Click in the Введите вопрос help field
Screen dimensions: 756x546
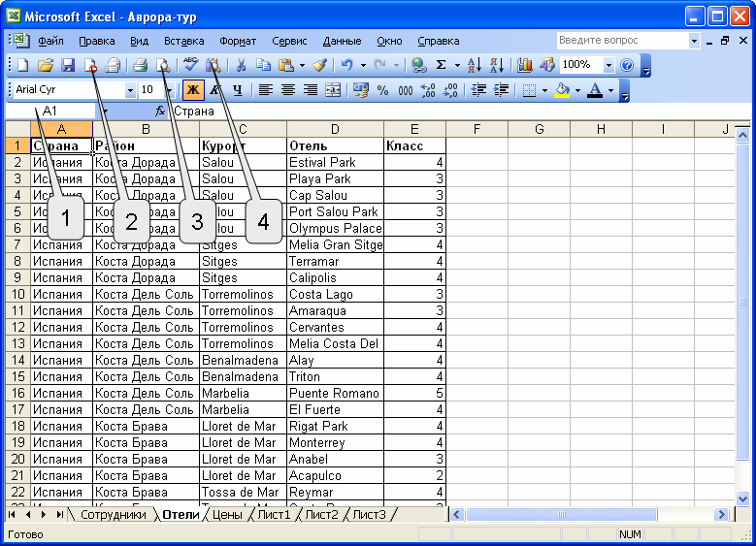coord(622,41)
